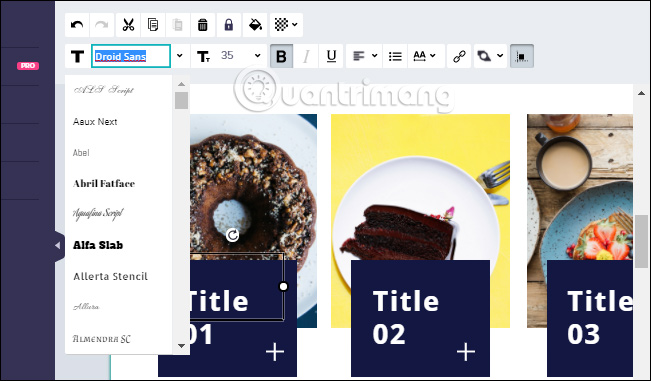Insert a hyperlink with chain icon
Viewport: 651px width, 381px height.
[x=459, y=56]
